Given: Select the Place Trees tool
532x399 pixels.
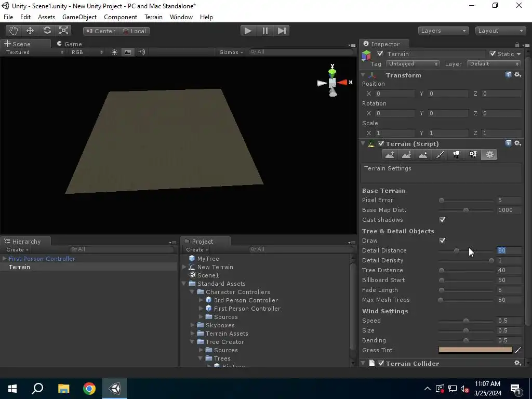Looking at the screenshot, I should [x=456, y=155].
